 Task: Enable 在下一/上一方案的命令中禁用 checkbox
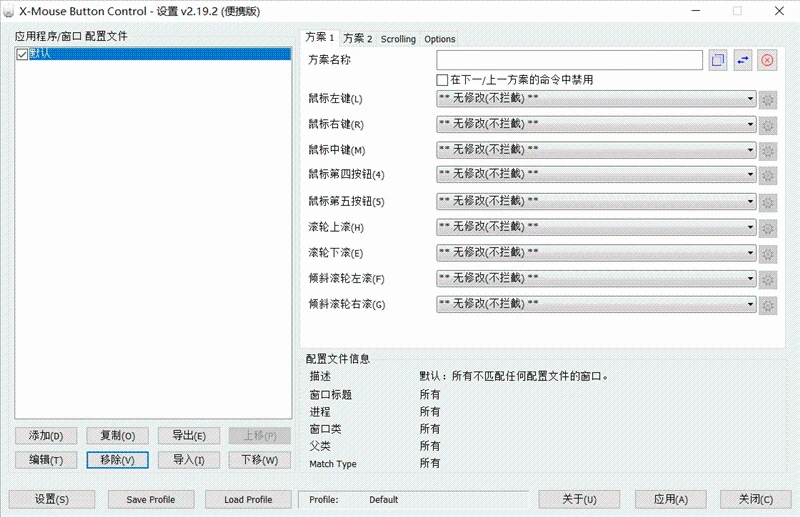coord(442,79)
